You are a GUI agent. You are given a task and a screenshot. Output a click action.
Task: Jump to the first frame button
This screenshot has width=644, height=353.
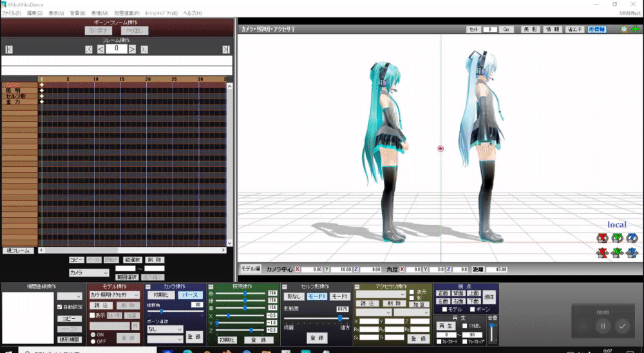coord(9,50)
